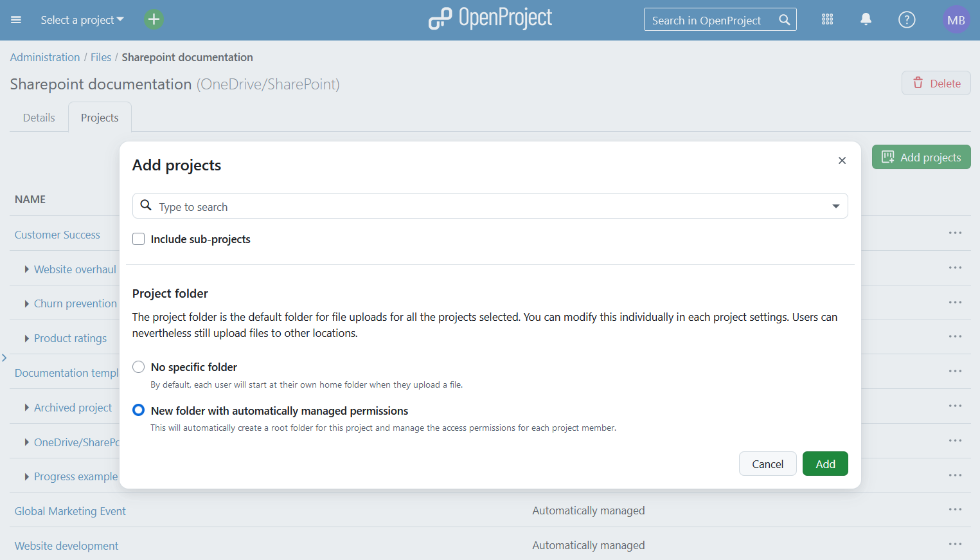Screen dimensions: 980x560
Task: Close the Add projects dialog
Action: tap(842, 161)
